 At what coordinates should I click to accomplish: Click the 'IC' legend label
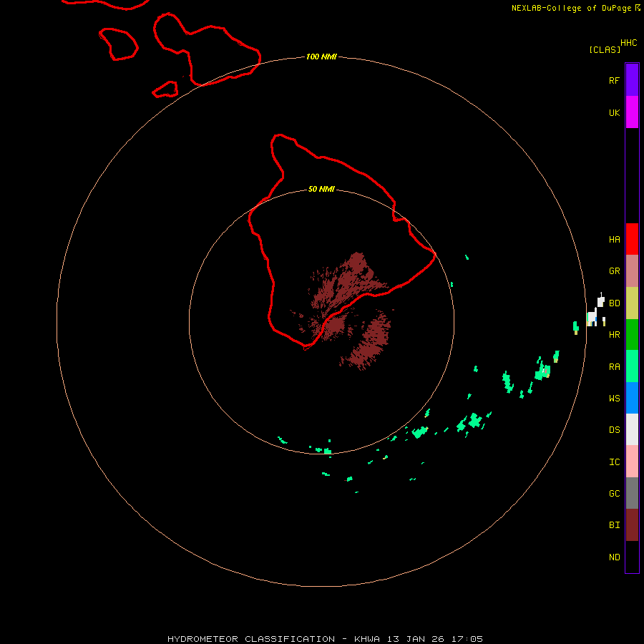tap(614, 462)
